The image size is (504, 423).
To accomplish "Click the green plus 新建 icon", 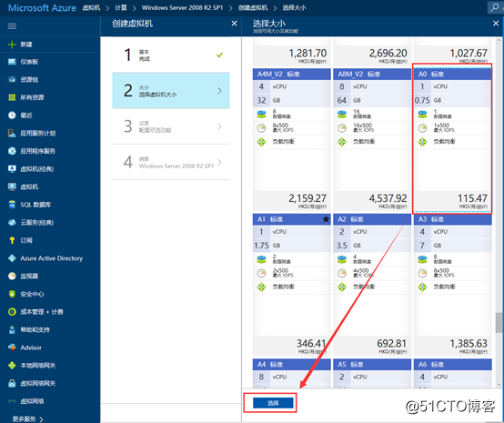I will 12,45.
